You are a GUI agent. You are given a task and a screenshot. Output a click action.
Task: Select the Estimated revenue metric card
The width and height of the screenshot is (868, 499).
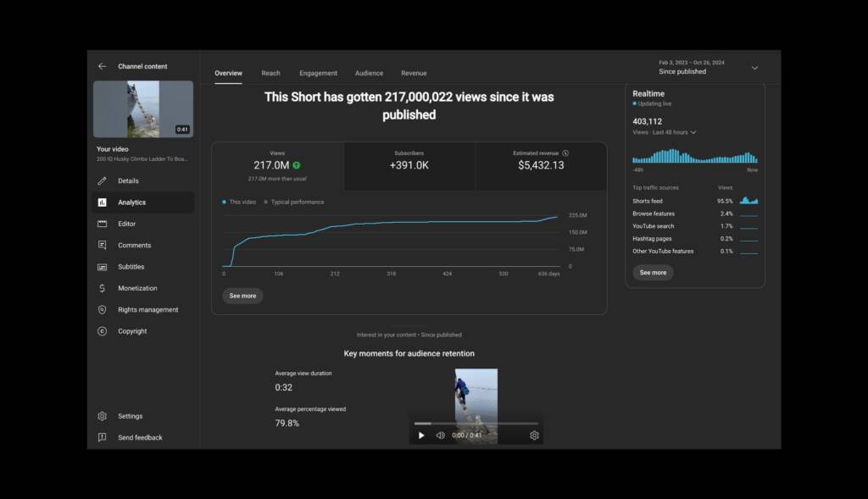pos(540,165)
